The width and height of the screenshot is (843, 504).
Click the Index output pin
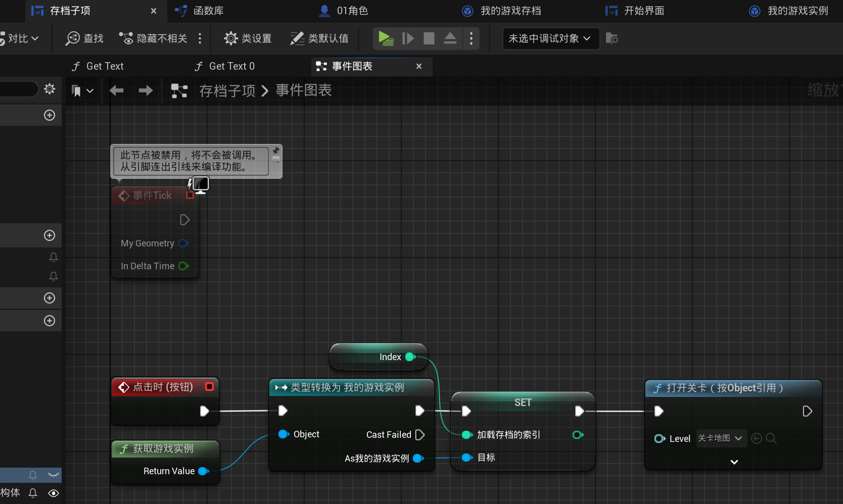(x=410, y=357)
